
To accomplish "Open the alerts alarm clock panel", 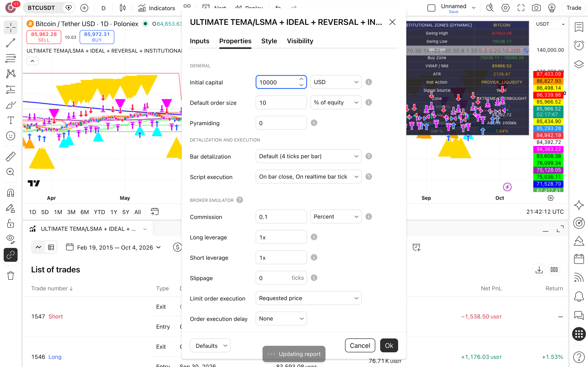I will click(579, 45).
